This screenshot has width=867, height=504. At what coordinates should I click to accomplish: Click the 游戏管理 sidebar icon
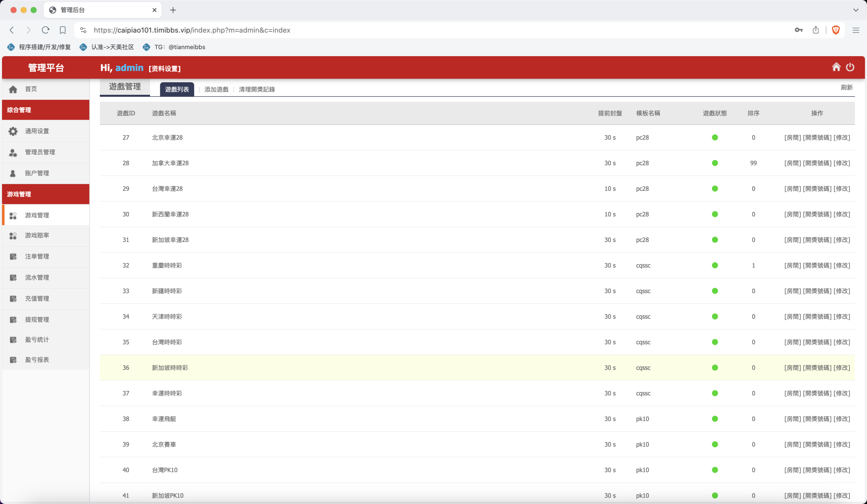point(13,216)
